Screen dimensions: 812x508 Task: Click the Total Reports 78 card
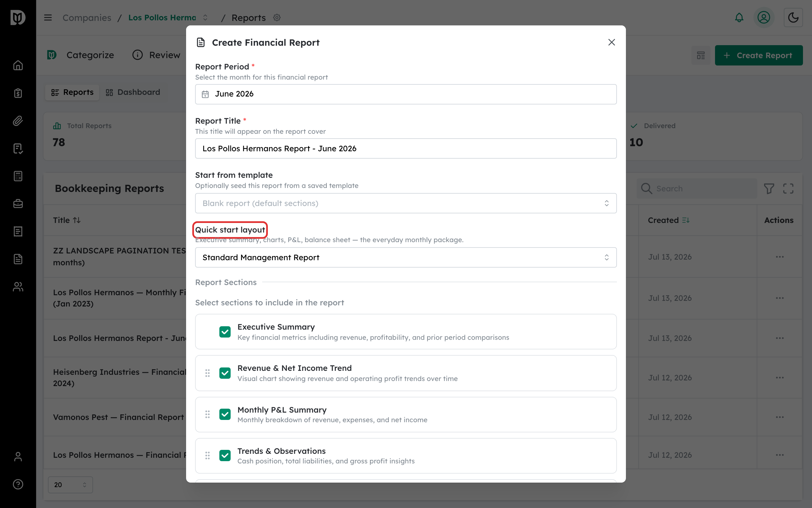coord(115,136)
